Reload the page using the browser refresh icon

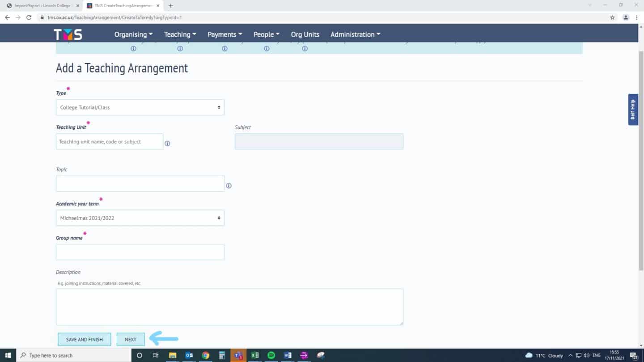pos(29,17)
